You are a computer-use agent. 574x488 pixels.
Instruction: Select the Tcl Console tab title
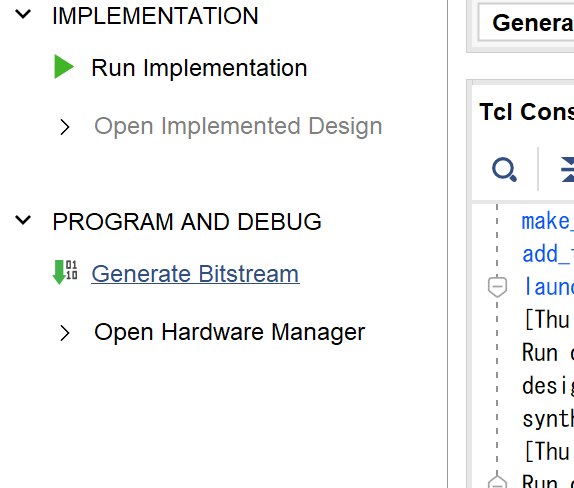(526, 112)
